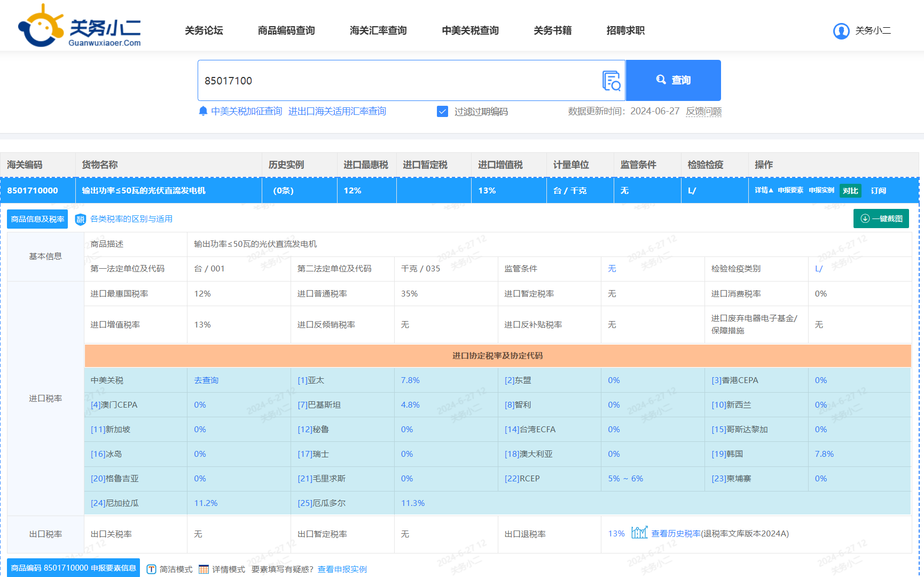Click the 13% export rebate rate value

(x=616, y=534)
